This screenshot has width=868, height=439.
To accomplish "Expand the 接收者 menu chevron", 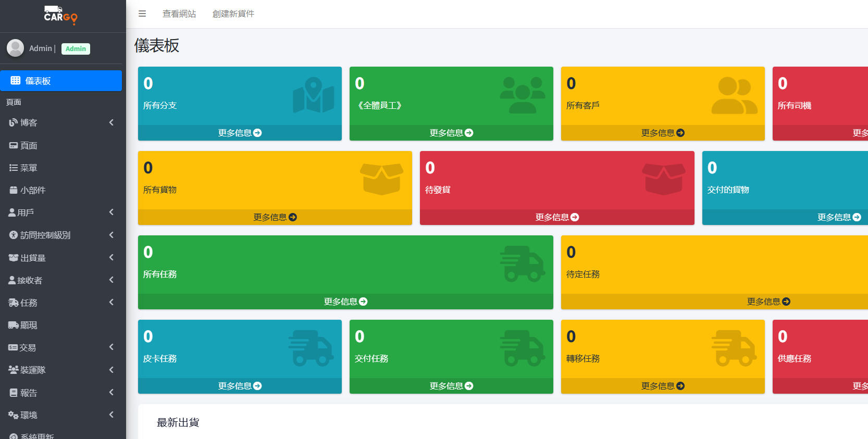I will [x=111, y=280].
